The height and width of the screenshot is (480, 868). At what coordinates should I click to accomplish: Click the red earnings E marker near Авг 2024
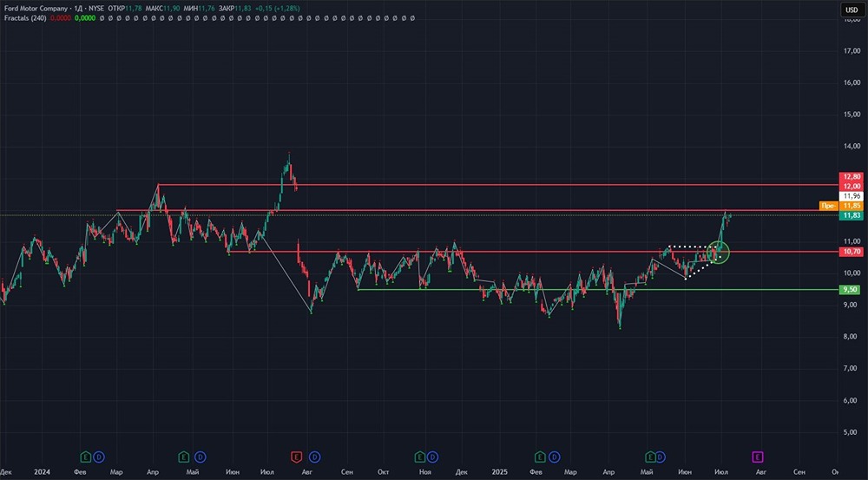coord(297,456)
